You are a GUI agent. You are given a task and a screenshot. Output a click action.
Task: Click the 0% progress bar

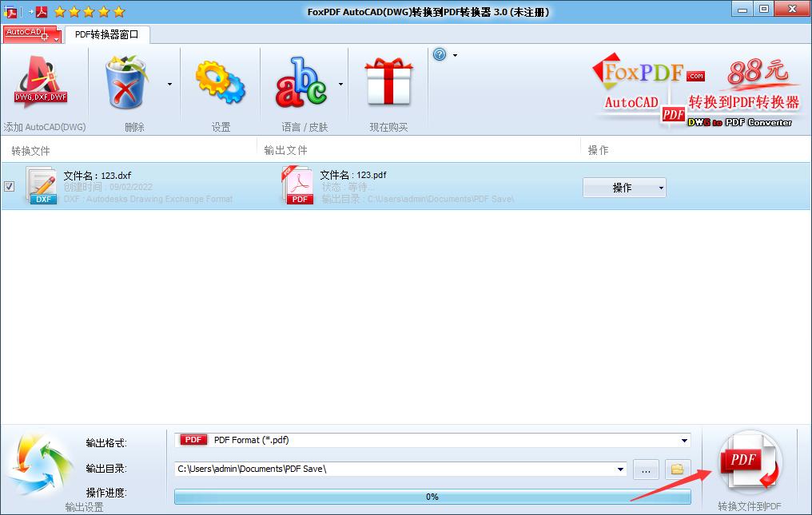(x=432, y=496)
